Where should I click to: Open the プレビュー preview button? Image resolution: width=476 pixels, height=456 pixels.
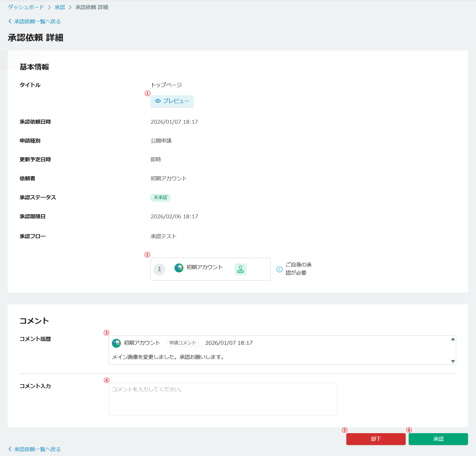[x=172, y=101]
